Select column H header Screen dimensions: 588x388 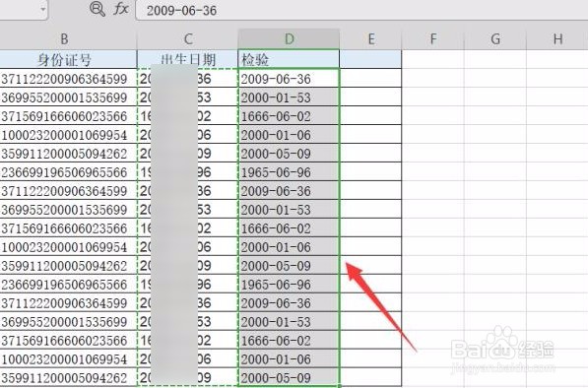pos(557,39)
